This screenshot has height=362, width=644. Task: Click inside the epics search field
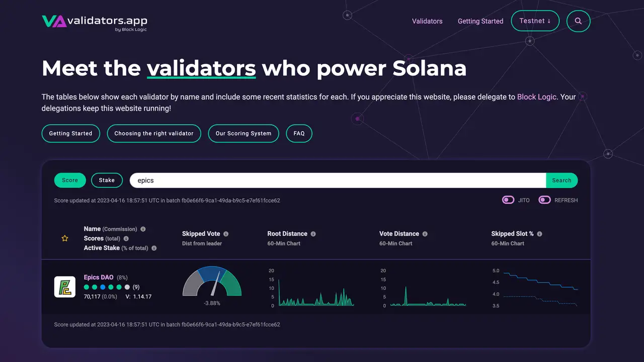pos(302,180)
